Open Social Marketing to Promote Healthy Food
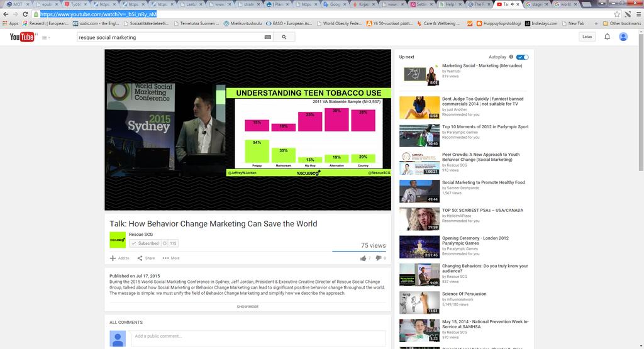 484,182
